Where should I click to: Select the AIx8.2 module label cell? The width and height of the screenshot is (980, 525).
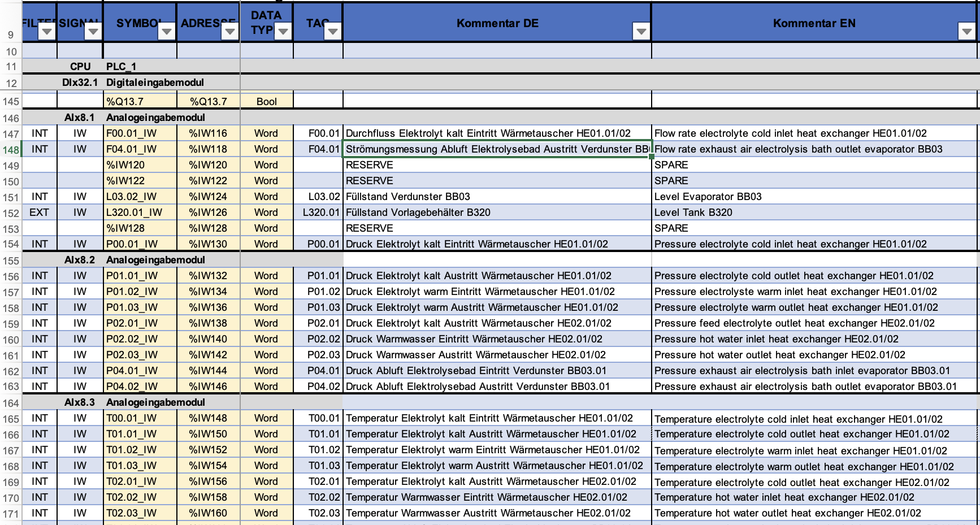[80, 260]
